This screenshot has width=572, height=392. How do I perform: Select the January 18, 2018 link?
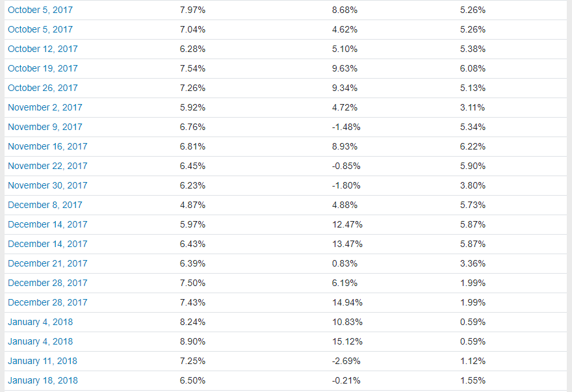[x=43, y=380]
